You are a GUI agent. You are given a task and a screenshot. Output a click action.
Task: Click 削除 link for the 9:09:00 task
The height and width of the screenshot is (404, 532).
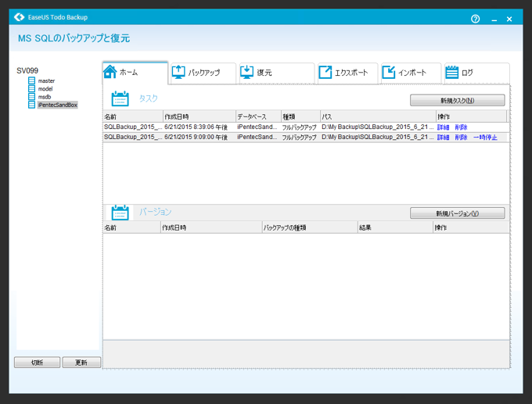tap(461, 138)
